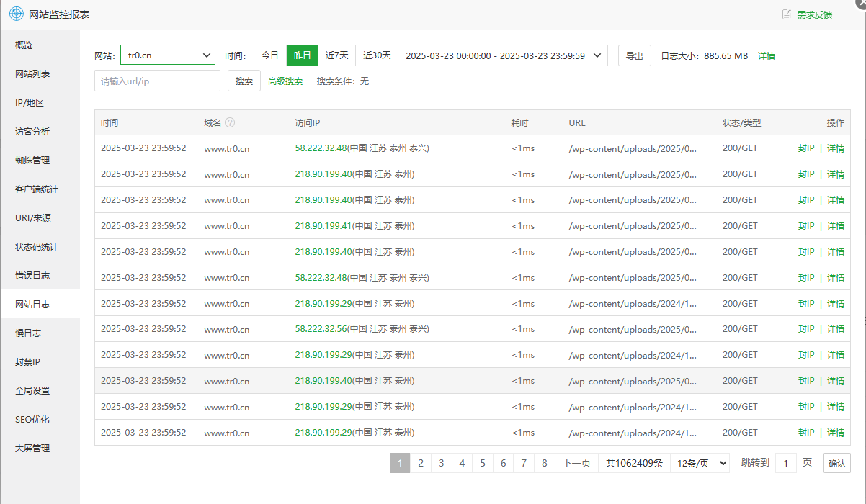The width and height of the screenshot is (866, 504).
Task: Open 高级搜索 advanced search
Action: (285, 81)
